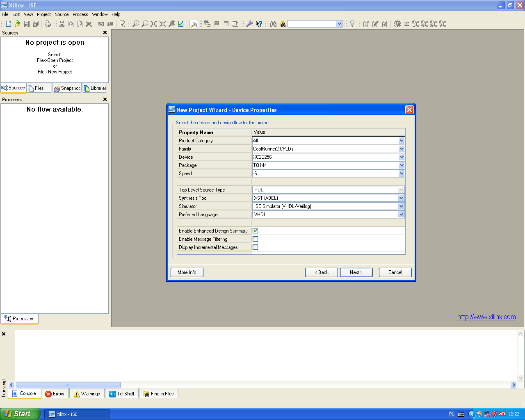Click the Zoom to Fit icon
The image size is (525, 420).
(154, 24)
